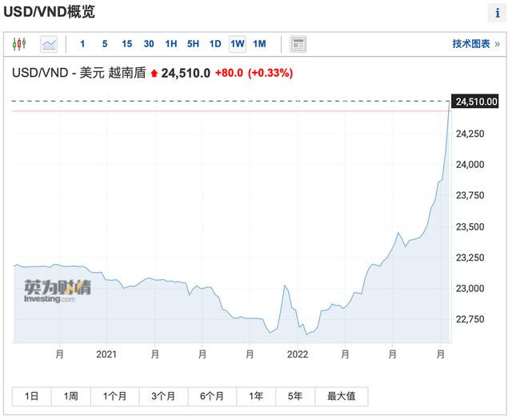Screen dimensions: 512x420
Task: Switch to 1M monthly interval
Action: point(259,44)
